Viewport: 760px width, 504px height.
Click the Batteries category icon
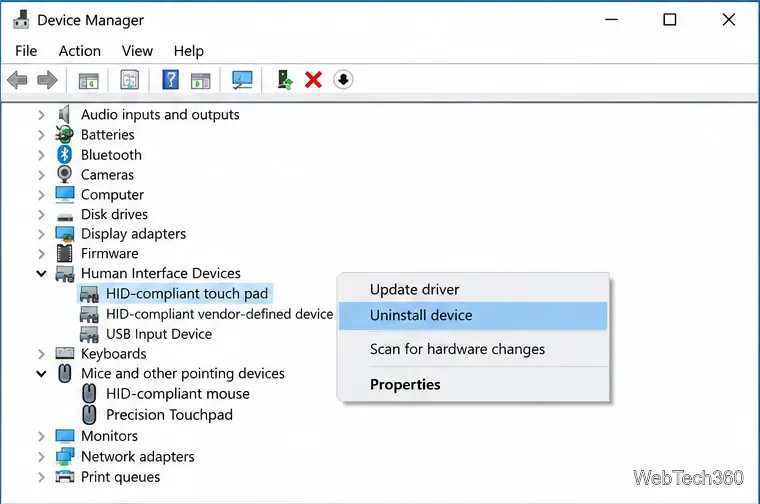coord(64,134)
